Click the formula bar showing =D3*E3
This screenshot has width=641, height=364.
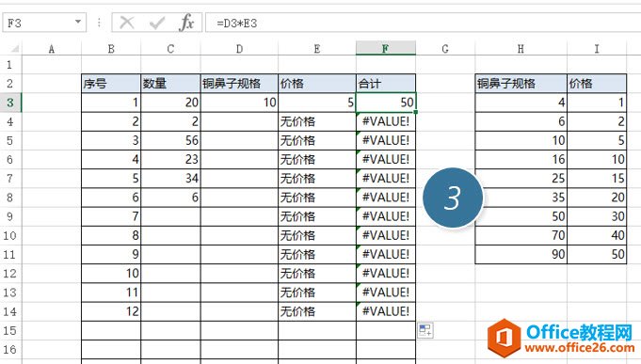pos(424,23)
